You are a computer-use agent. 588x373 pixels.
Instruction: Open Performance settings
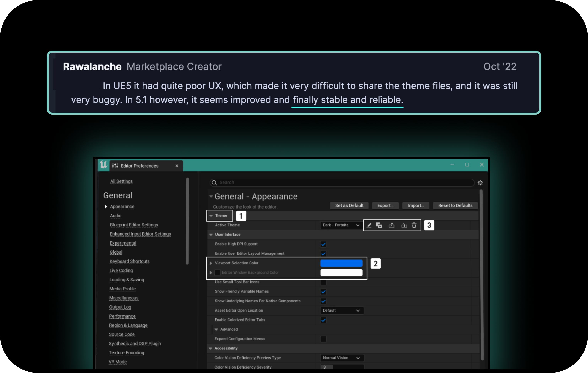pyautogui.click(x=122, y=316)
